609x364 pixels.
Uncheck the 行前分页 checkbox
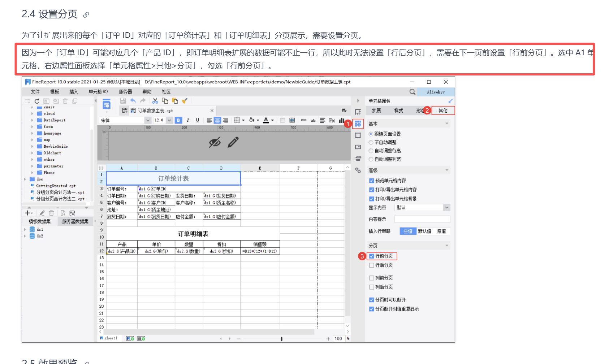coord(371,256)
